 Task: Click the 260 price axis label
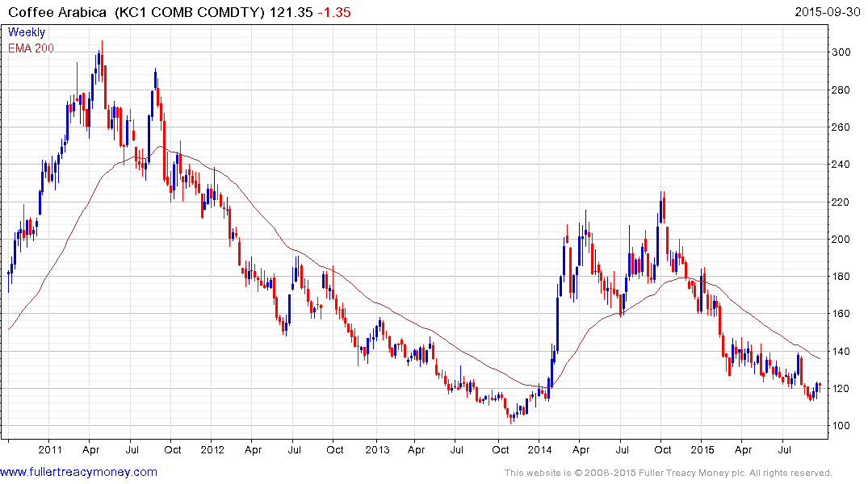[x=841, y=127]
